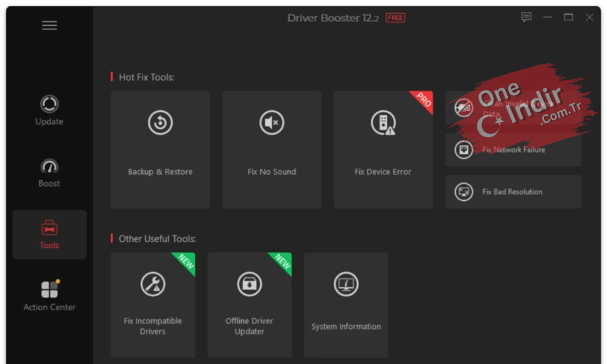This screenshot has height=364, width=607.
Task: Switch to the Update tab label
Action: [x=49, y=122]
